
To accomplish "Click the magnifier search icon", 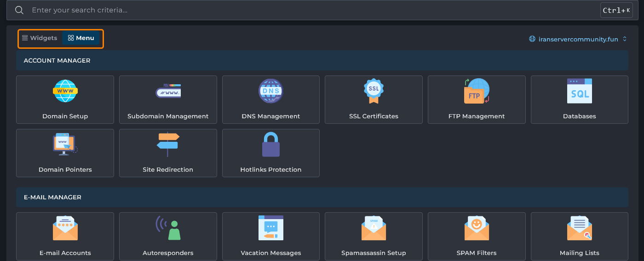I will pyautogui.click(x=19, y=10).
